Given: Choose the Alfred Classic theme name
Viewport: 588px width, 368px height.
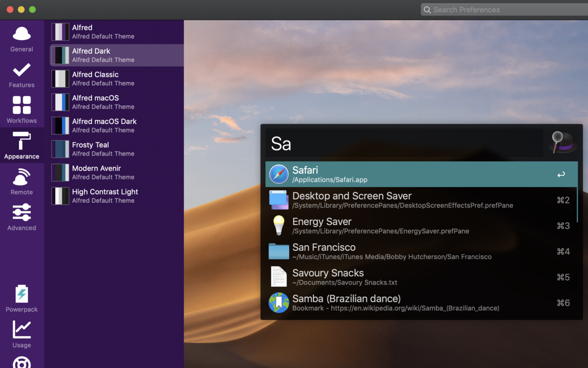Looking at the screenshot, I should point(95,75).
